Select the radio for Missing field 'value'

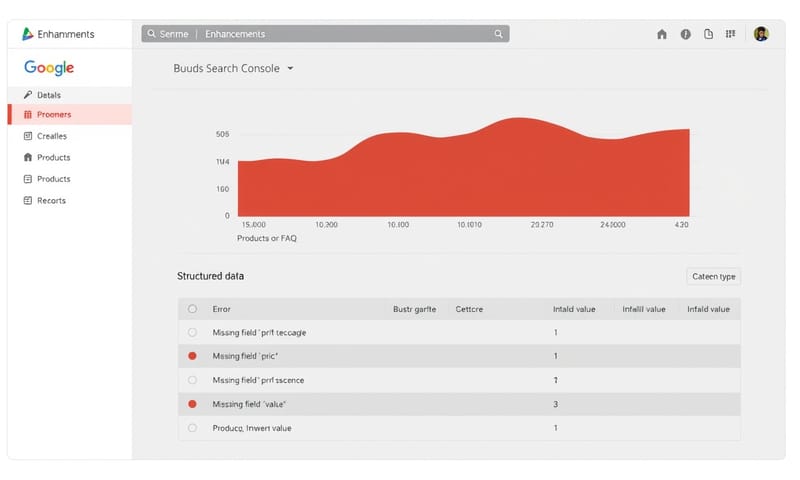(192, 404)
